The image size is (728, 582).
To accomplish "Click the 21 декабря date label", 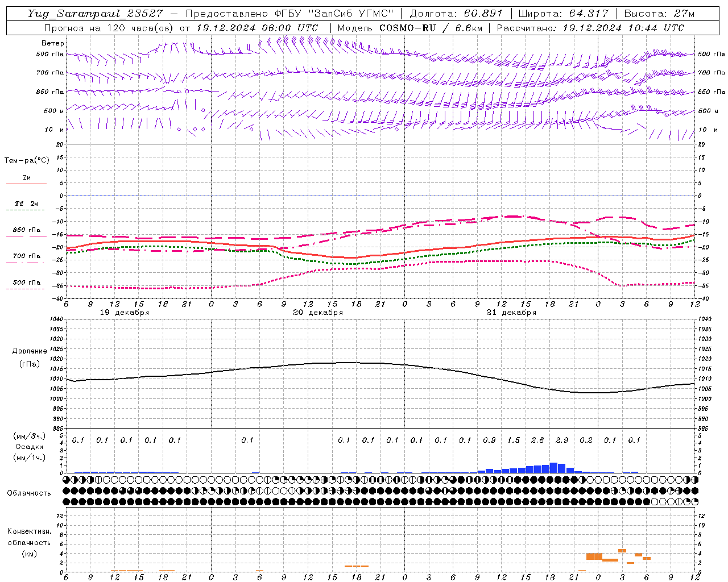I will coord(511,313).
